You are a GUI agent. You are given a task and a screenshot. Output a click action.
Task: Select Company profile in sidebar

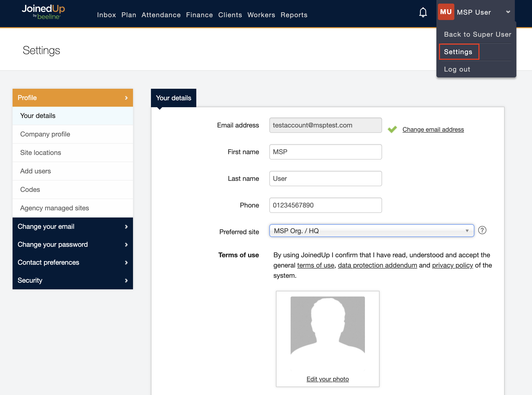click(45, 134)
